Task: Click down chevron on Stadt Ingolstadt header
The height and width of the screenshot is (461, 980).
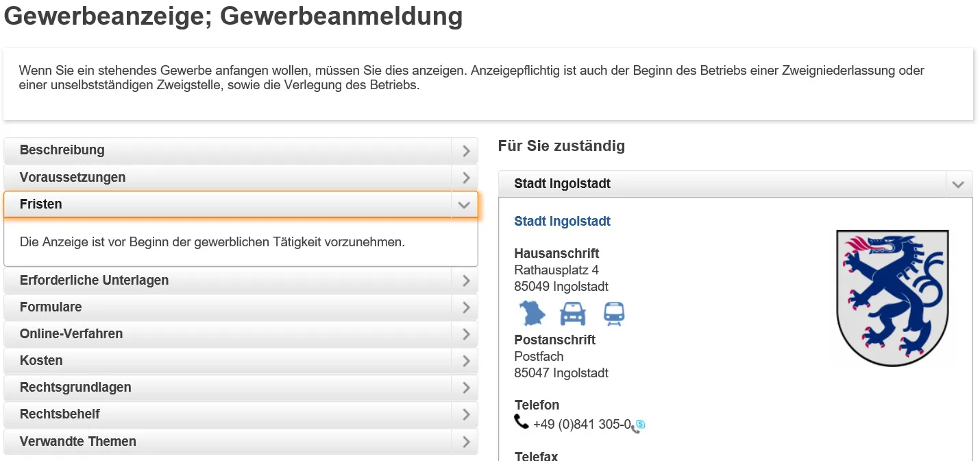Action: pos(958,185)
